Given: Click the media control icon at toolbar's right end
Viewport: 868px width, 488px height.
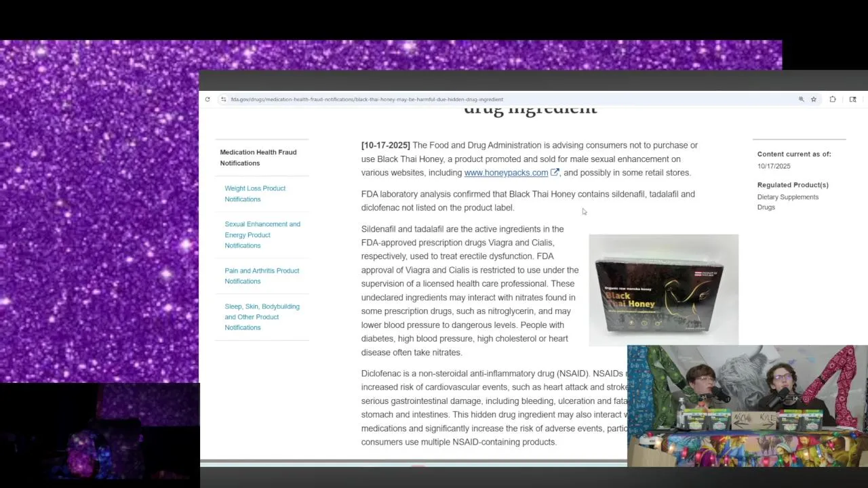Looking at the screenshot, I should [852, 99].
